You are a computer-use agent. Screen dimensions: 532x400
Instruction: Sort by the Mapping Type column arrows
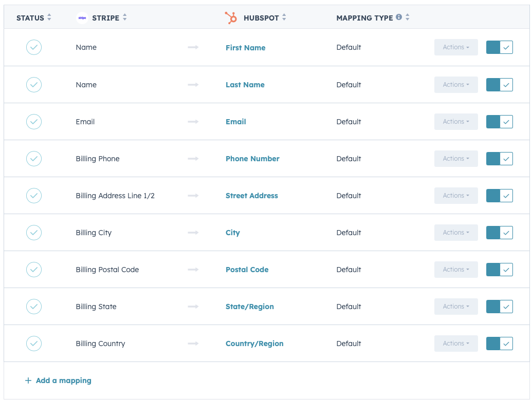(x=408, y=17)
